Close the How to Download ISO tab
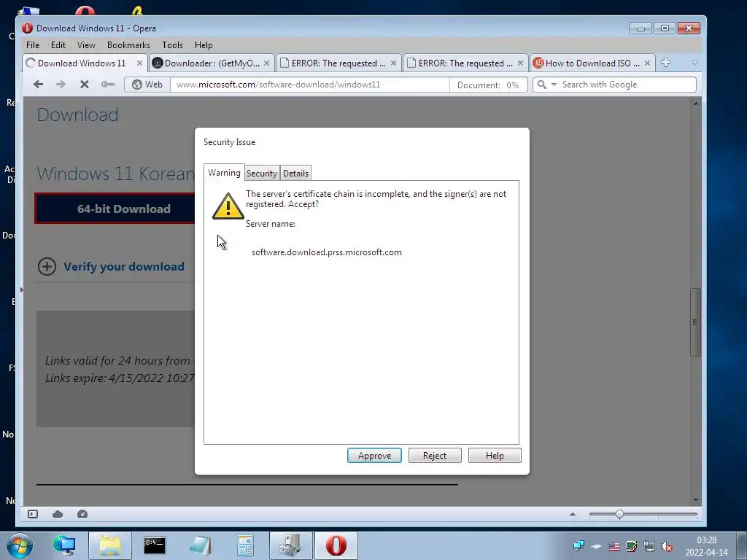This screenshot has width=747, height=560. coord(647,63)
